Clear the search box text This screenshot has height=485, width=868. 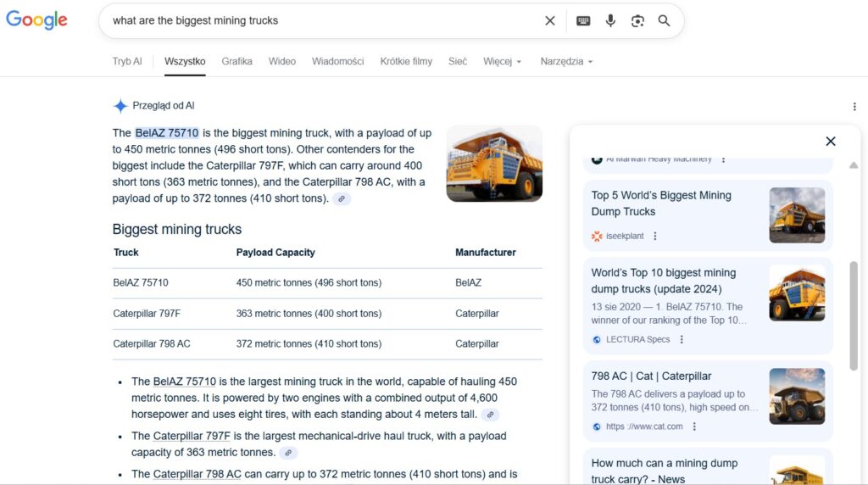549,20
